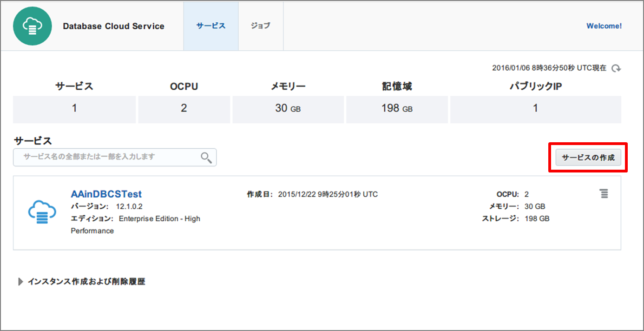Image resolution: width=644 pixels, height=331 pixels.
Task: Click the Database Cloud Service logo icon
Action: click(32, 26)
